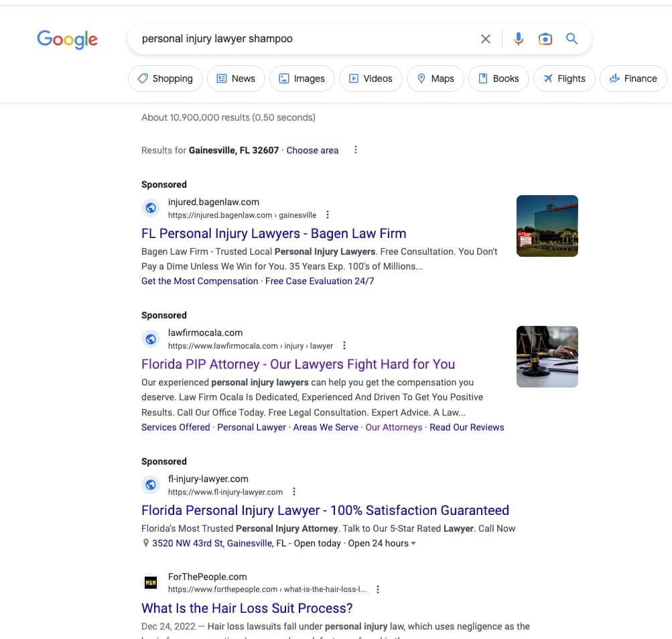The image size is (672, 639).
Task: Click the 3520 NW 43rd St address link
Action: pos(219,543)
